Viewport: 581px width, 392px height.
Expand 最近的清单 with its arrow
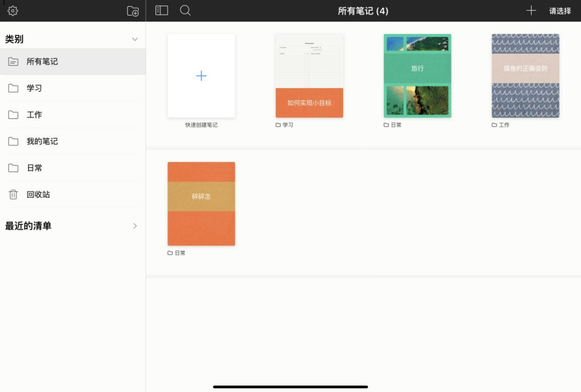[135, 226]
